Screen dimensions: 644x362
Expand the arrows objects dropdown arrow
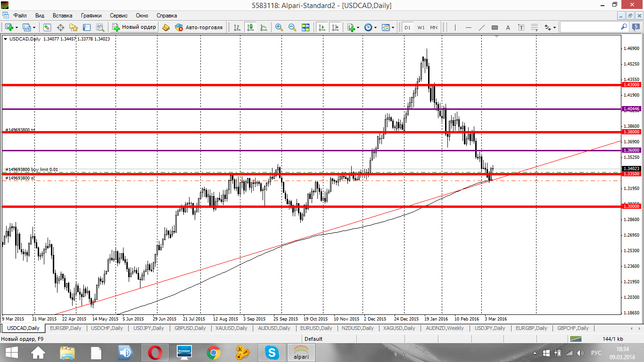point(555,27)
